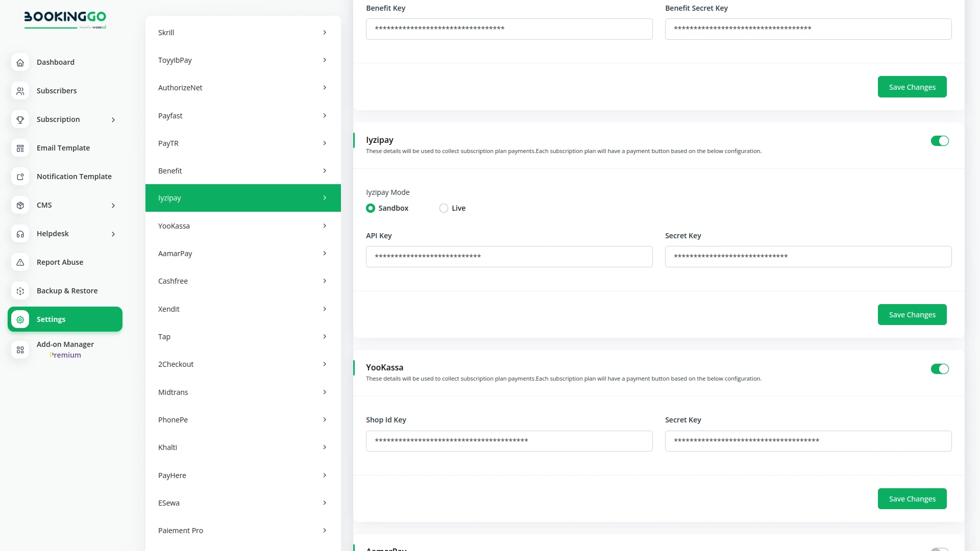The height and width of the screenshot is (551, 980).
Task: Turn off the YooKassa payment gateway
Action: (940, 368)
